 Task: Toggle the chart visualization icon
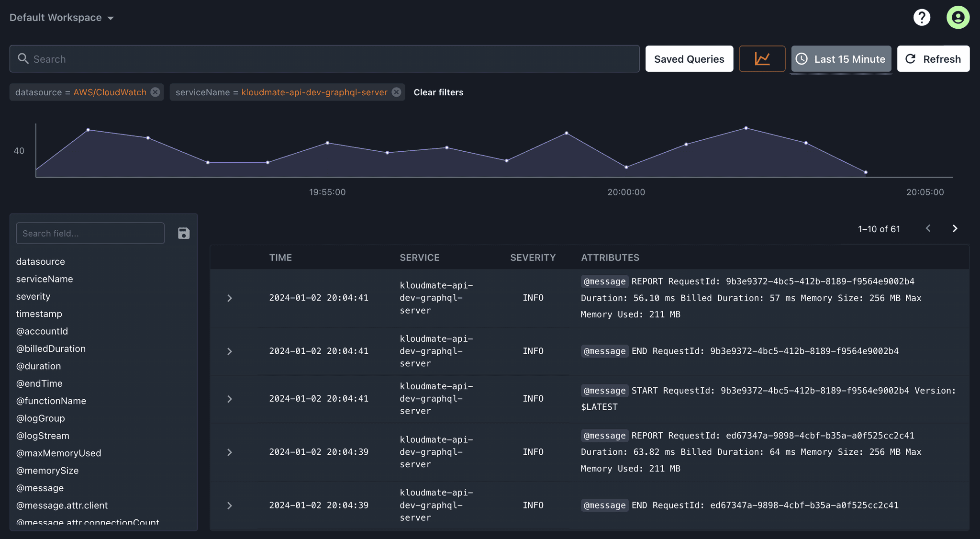click(x=762, y=58)
